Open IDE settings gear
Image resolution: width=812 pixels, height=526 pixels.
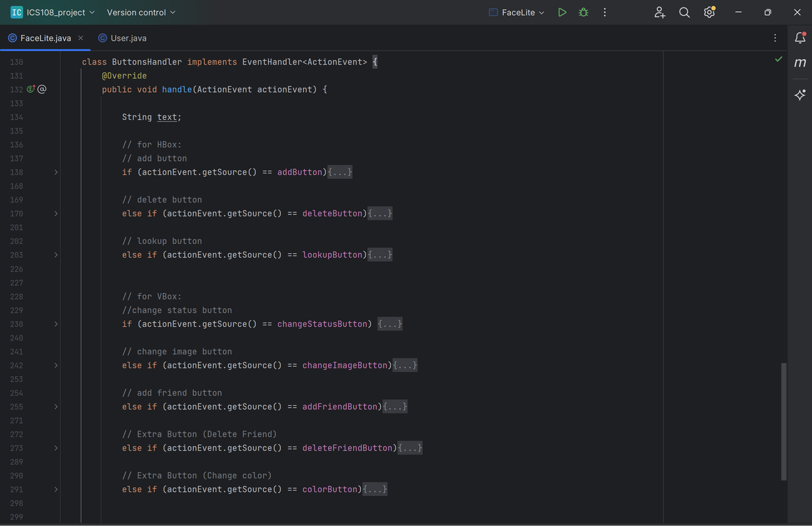point(709,12)
